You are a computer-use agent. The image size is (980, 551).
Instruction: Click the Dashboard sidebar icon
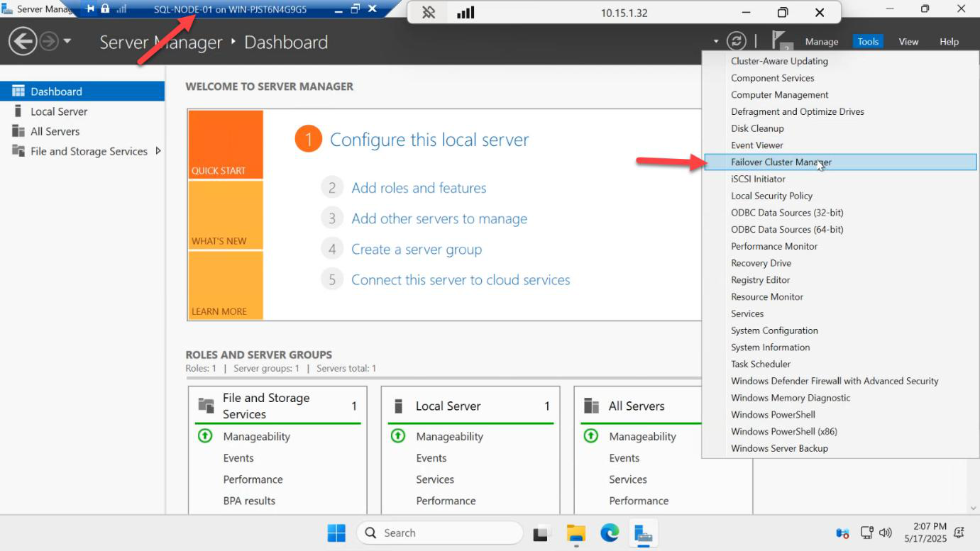[x=18, y=91]
